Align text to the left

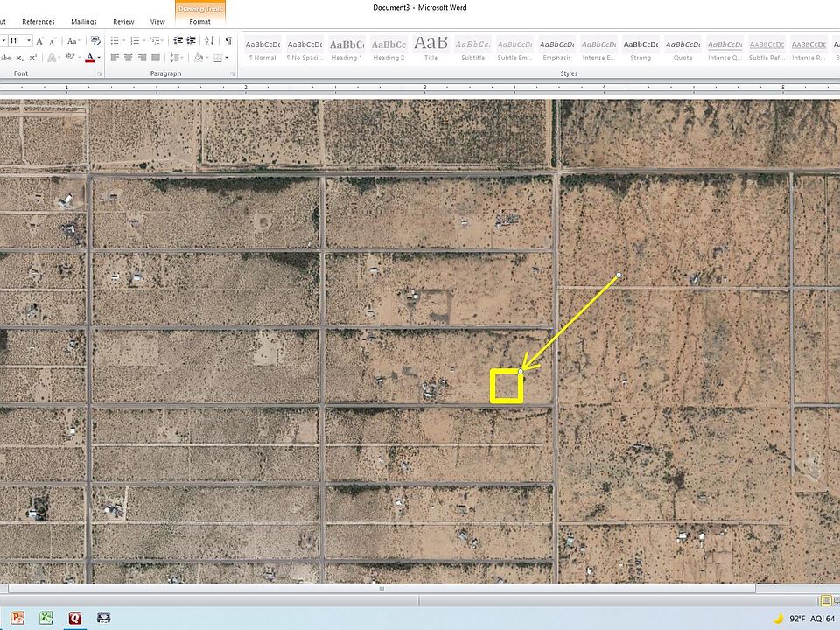(x=115, y=58)
